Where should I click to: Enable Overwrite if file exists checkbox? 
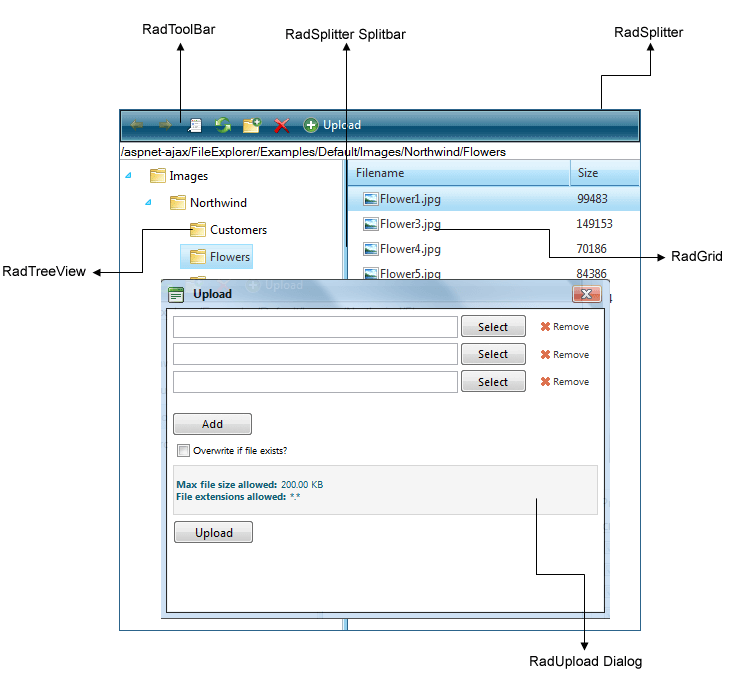[x=183, y=451]
